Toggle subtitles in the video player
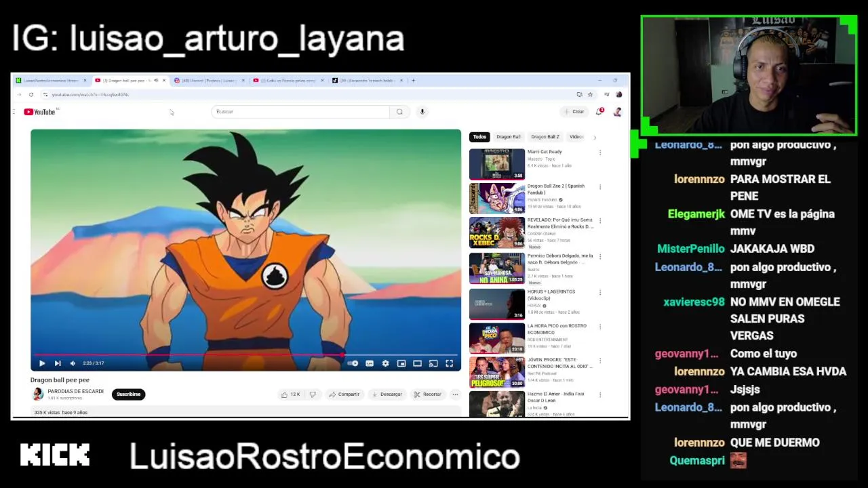This screenshot has height=488, width=868. pos(370,363)
